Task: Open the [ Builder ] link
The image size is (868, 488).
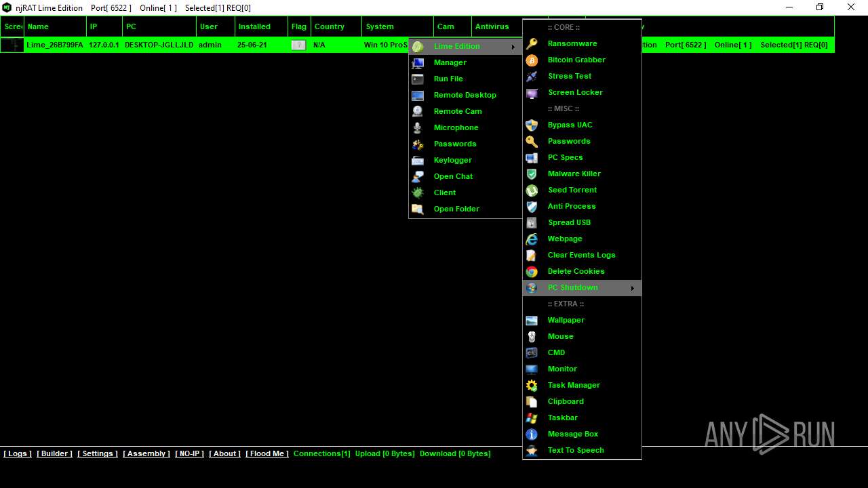Action: (54, 453)
